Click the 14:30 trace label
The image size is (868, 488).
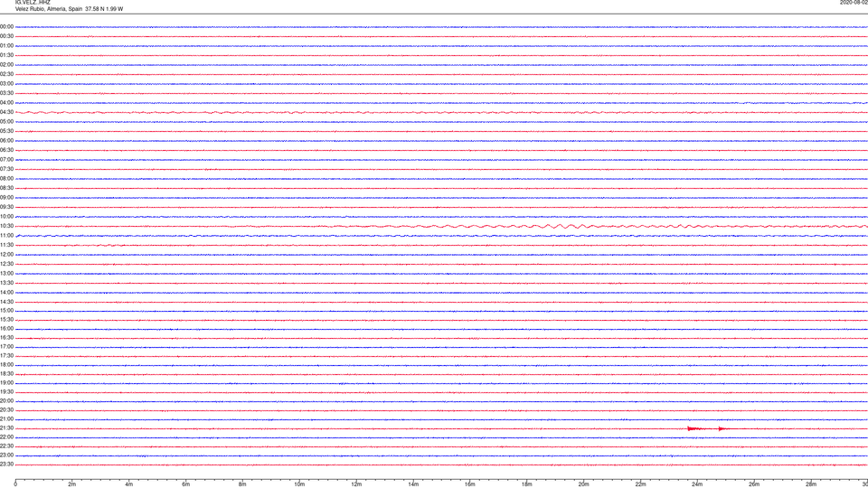point(6,302)
